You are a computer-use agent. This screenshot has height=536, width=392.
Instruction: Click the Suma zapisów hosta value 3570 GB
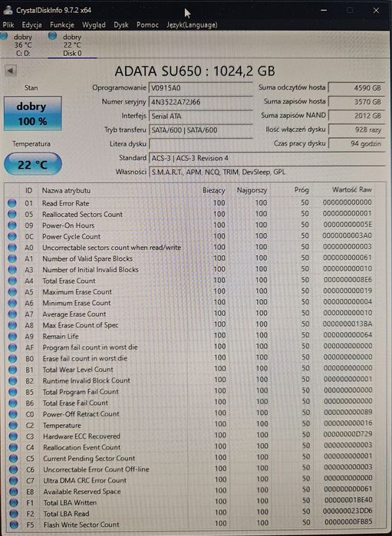click(x=357, y=102)
